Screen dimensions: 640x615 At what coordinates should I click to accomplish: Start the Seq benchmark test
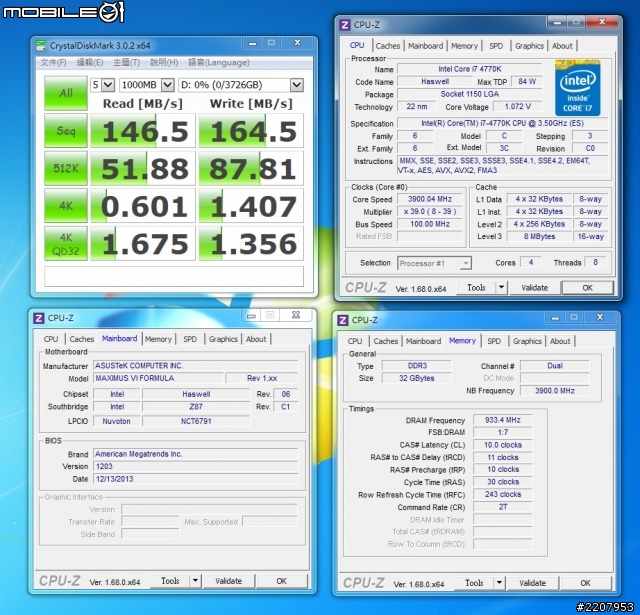pyautogui.click(x=66, y=131)
